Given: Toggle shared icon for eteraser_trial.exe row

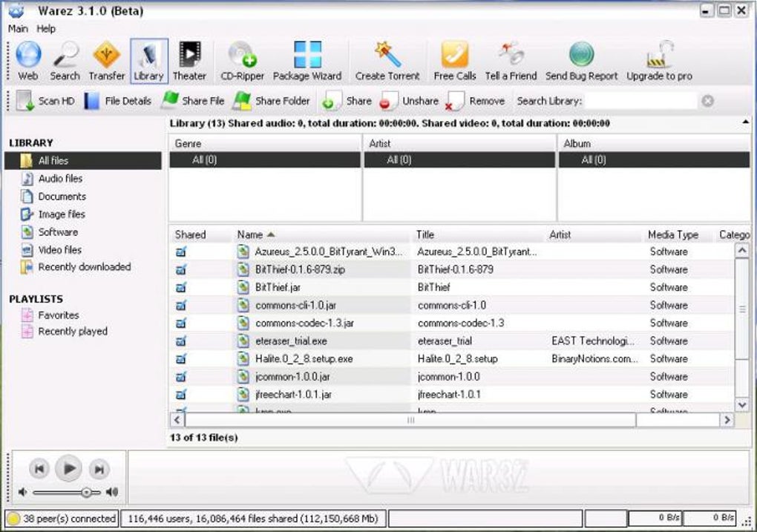Looking at the screenshot, I should (x=181, y=341).
